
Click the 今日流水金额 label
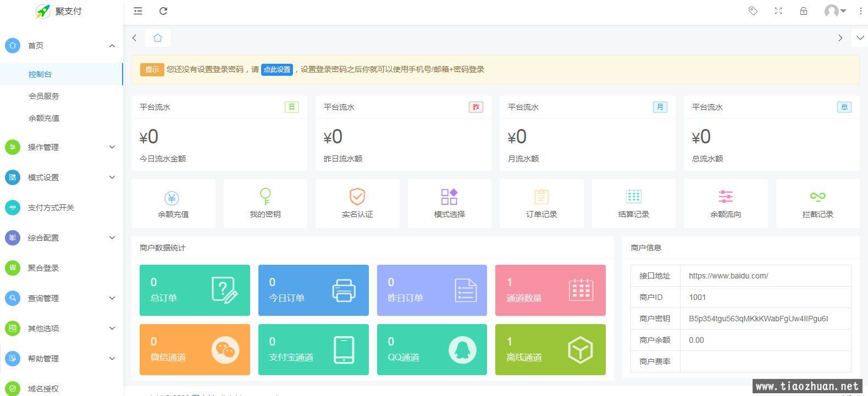(x=163, y=159)
